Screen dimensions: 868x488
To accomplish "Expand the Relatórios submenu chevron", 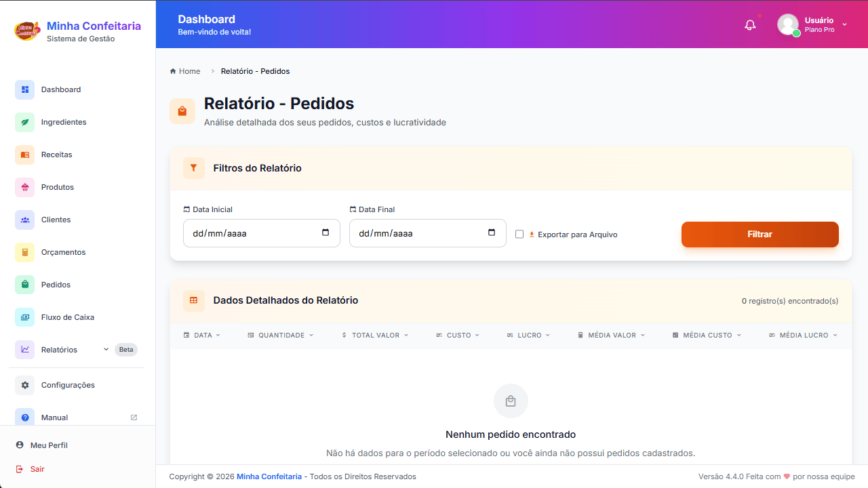I will click(106, 350).
